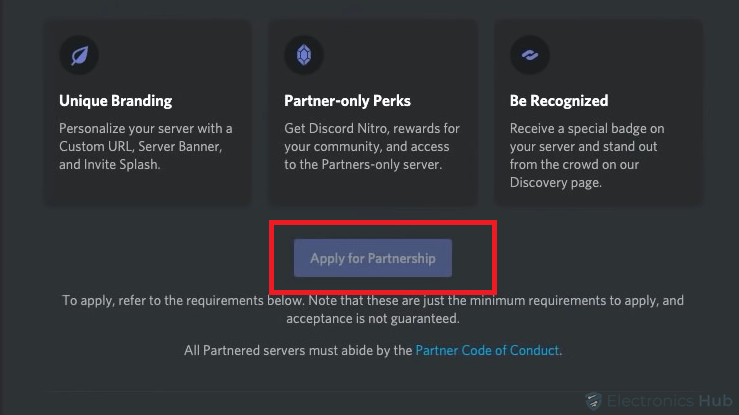Click 'Custom URL, Server Banner' text line
The height and width of the screenshot is (415, 739).
140,146
